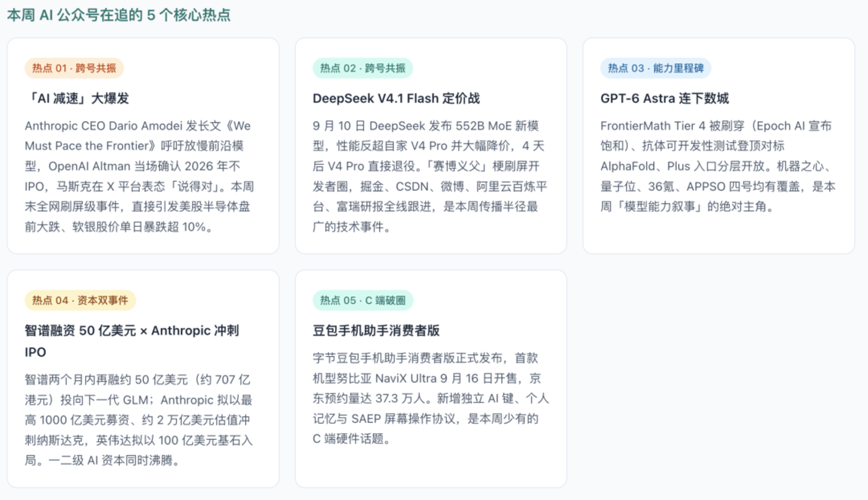Open the 智谱融资 50 亿美元 × Anthropic 冲刺 IPO title
The image size is (868, 500).
[132, 341]
